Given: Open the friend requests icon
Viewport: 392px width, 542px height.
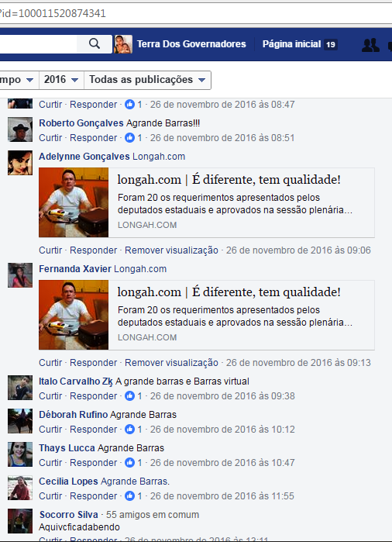Looking at the screenshot, I should 370,45.
